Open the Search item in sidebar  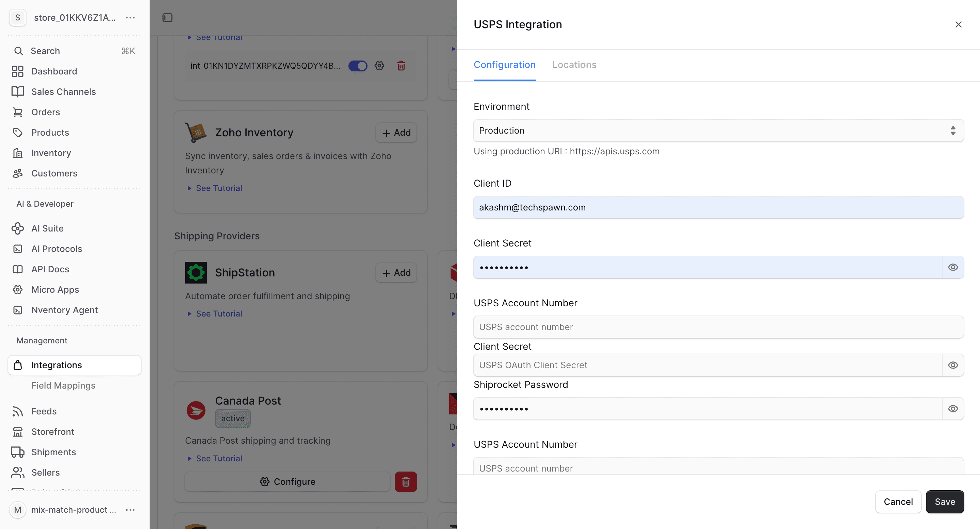click(75, 51)
